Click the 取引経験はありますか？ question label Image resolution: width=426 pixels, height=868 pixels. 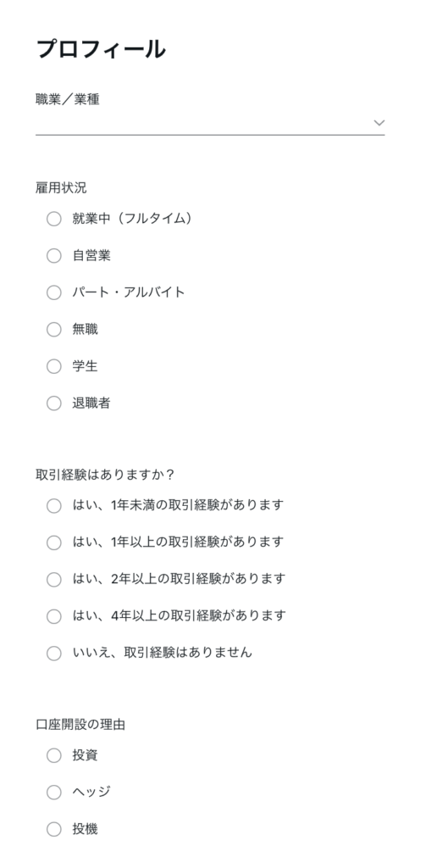point(105,475)
